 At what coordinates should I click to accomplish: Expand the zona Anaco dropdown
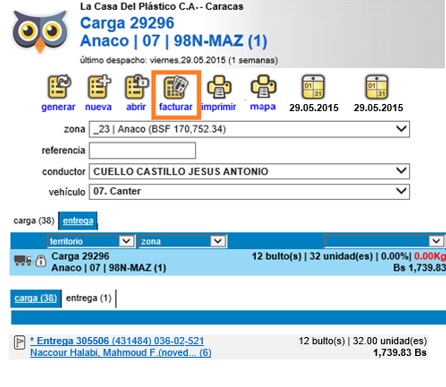(249, 129)
